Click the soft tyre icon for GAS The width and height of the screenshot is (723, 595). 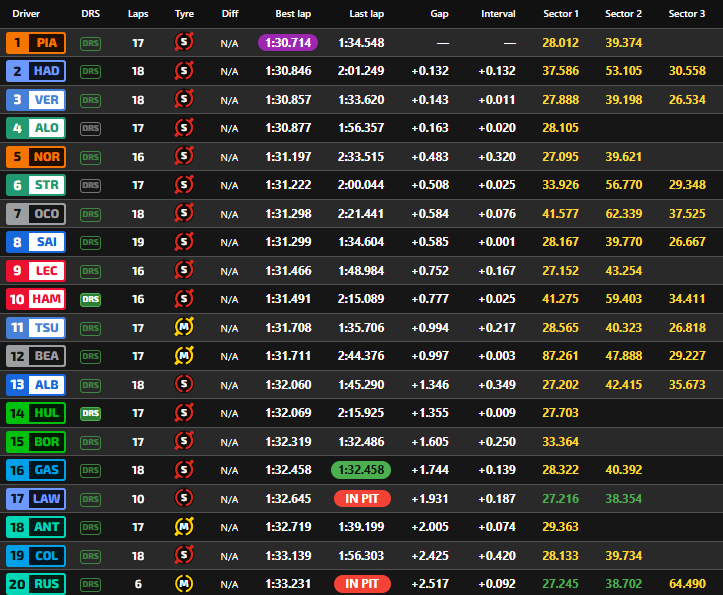point(184,469)
